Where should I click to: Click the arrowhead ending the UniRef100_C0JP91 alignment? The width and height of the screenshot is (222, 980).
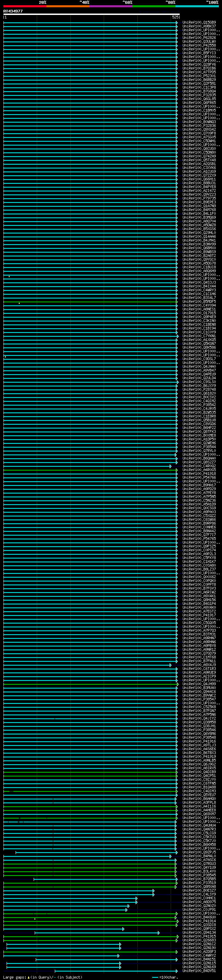pyautogui.click(x=127, y=910)
